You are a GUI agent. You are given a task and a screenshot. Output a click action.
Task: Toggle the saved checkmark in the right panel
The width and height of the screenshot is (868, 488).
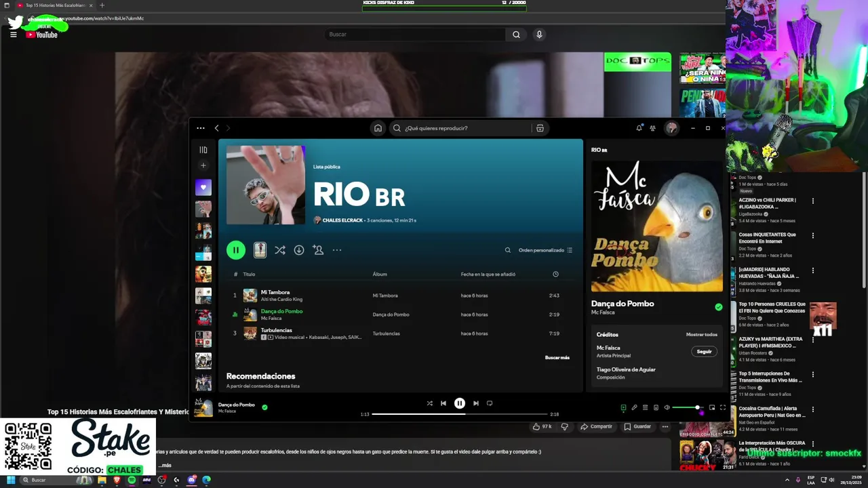click(719, 307)
